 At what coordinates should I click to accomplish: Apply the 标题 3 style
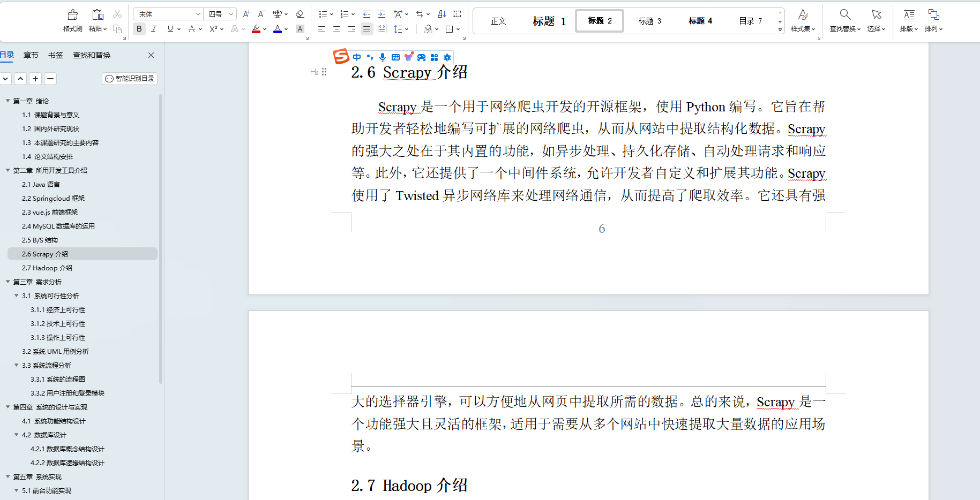click(x=649, y=21)
